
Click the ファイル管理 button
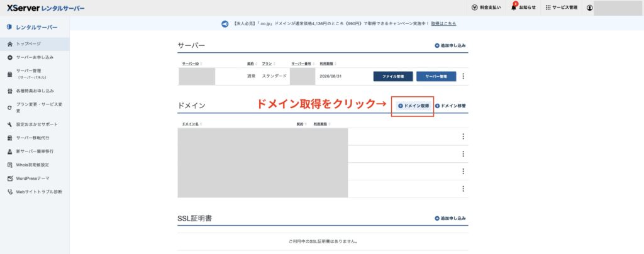pyautogui.click(x=393, y=76)
